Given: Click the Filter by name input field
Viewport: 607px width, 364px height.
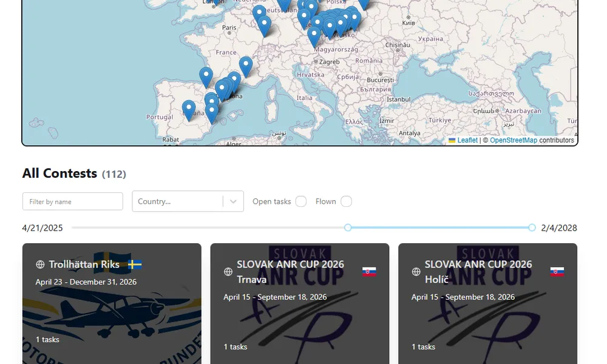Looking at the screenshot, I should pyautogui.click(x=72, y=201).
